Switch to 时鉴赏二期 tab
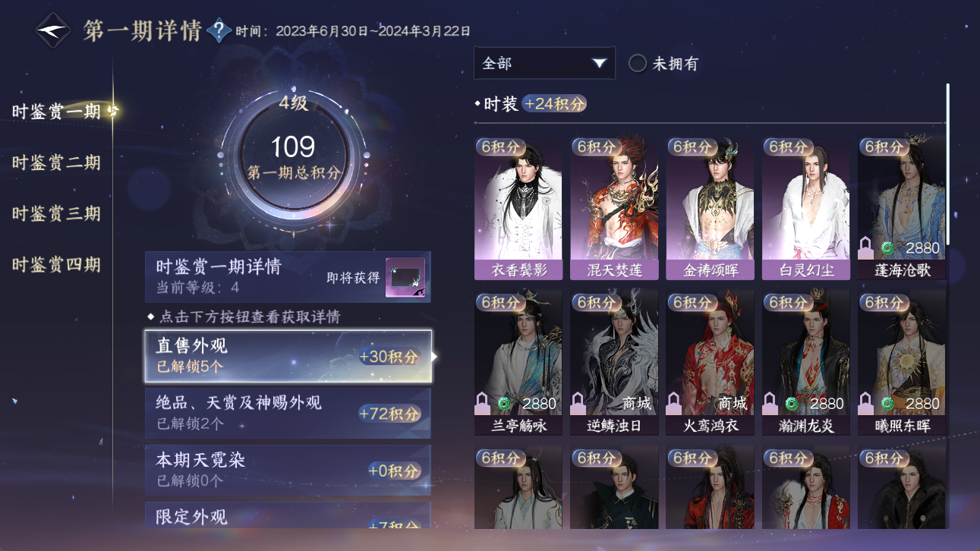The height and width of the screenshot is (551, 980). click(x=56, y=162)
